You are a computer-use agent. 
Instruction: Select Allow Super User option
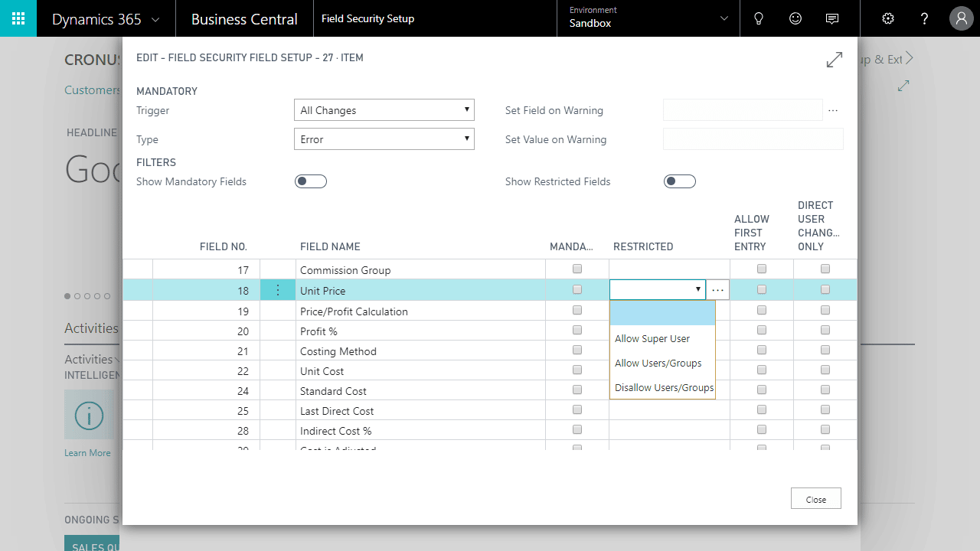point(652,338)
